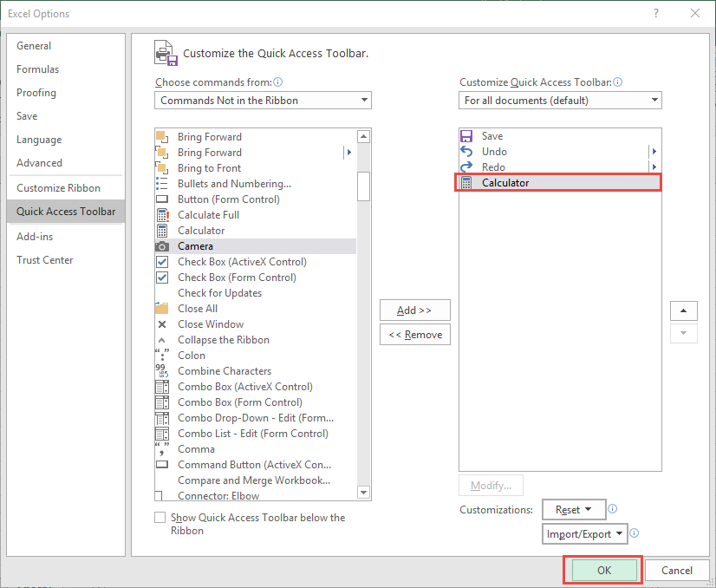Click the Calculator icon in the command list
The width and height of the screenshot is (716, 588).
tap(162, 230)
